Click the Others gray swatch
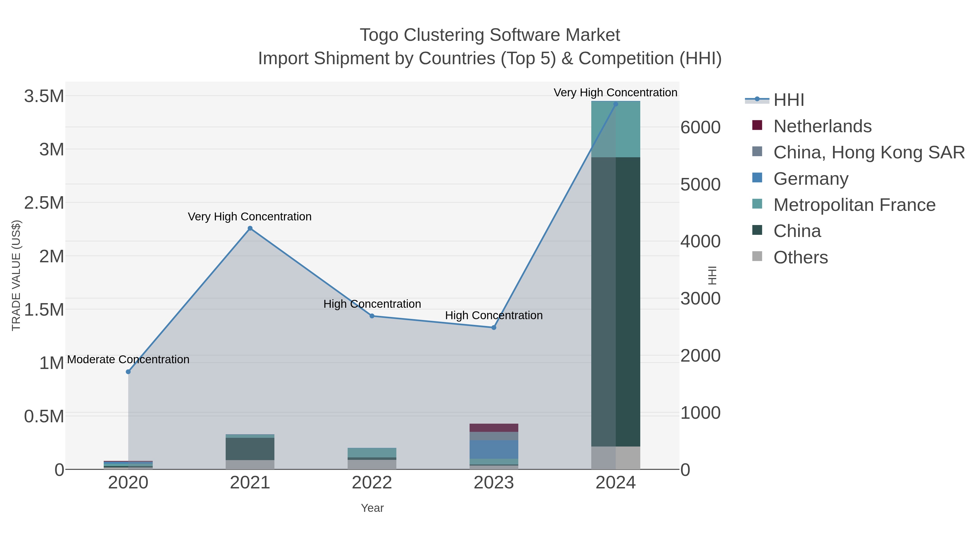 (x=757, y=256)
